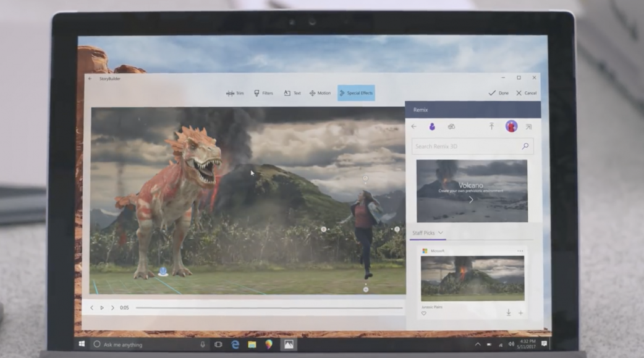Open the purple Remix 3D character icon
Image resolution: width=644 pixels, height=358 pixels.
pyautogui.click(x=432, y=127)
